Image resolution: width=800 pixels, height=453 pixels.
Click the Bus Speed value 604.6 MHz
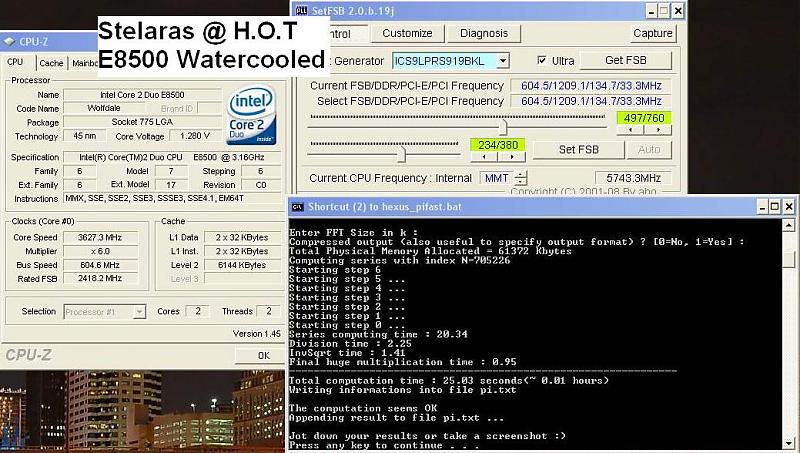click(100, 265)
